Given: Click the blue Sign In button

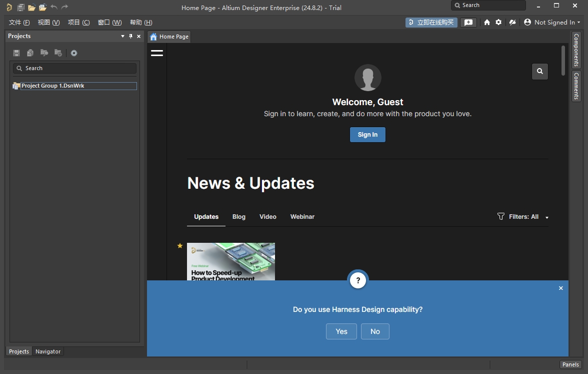Looking at the screenshot, I should tap(367, 135).
